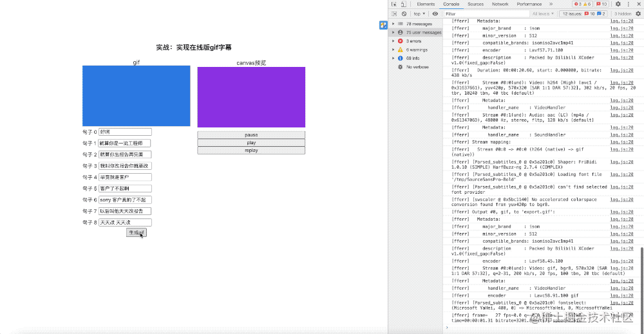644x334 pixels.
Task: Open the top JavaScript context dropdown
Action: click(419, 14)
